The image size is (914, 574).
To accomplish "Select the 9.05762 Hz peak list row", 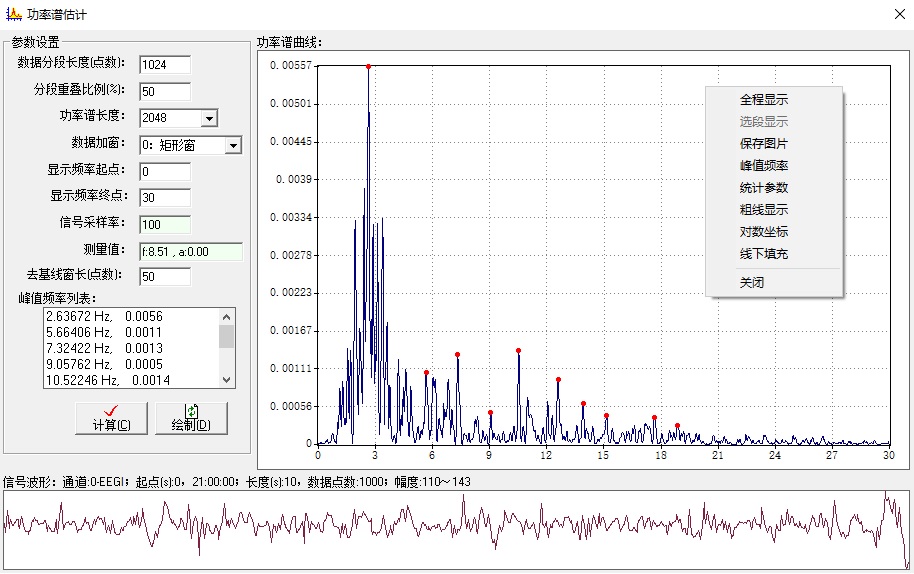I will point(131,364).
